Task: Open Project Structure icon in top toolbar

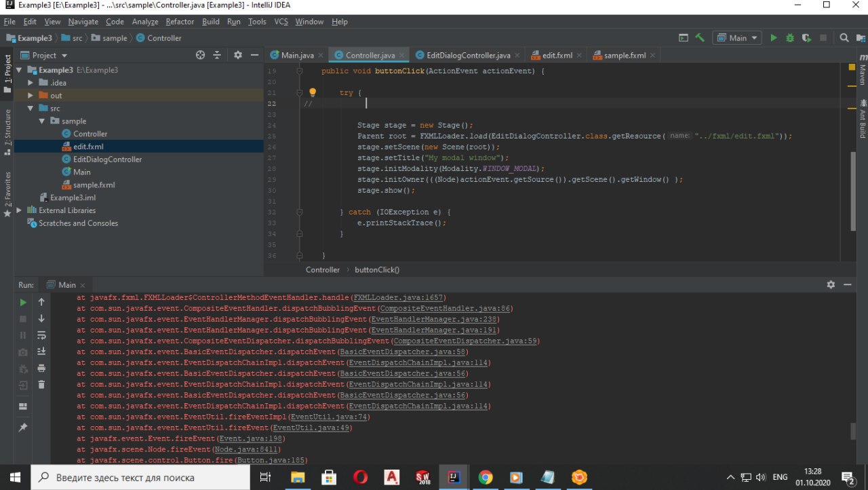Action: coord(860,38)
